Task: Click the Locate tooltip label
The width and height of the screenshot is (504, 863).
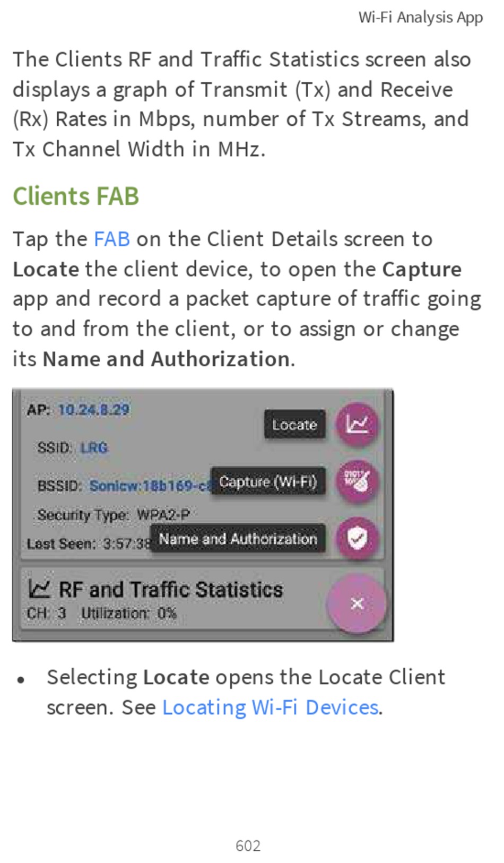Action: 294,425
